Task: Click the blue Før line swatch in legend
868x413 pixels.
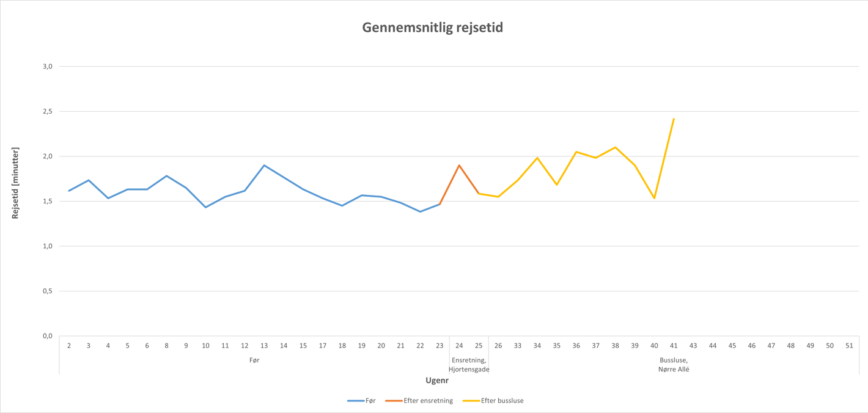Action: coord(355,401)
